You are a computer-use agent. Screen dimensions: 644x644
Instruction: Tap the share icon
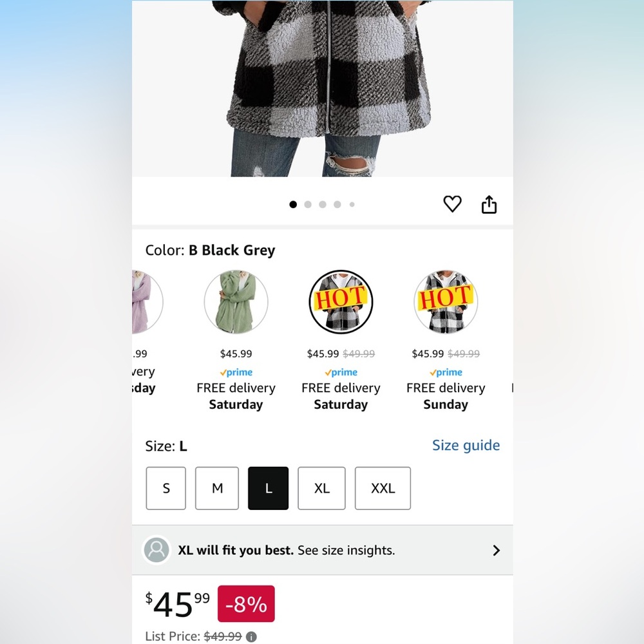click(489, 204)
